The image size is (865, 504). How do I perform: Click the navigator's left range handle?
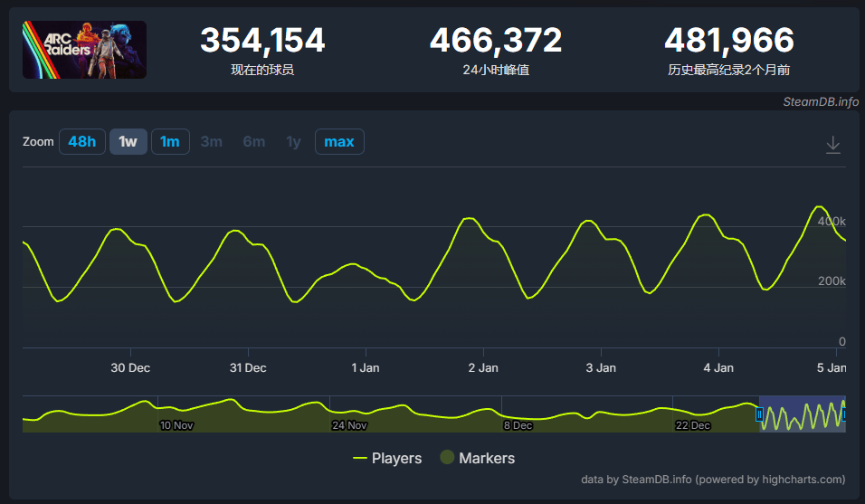pos(759,414)
